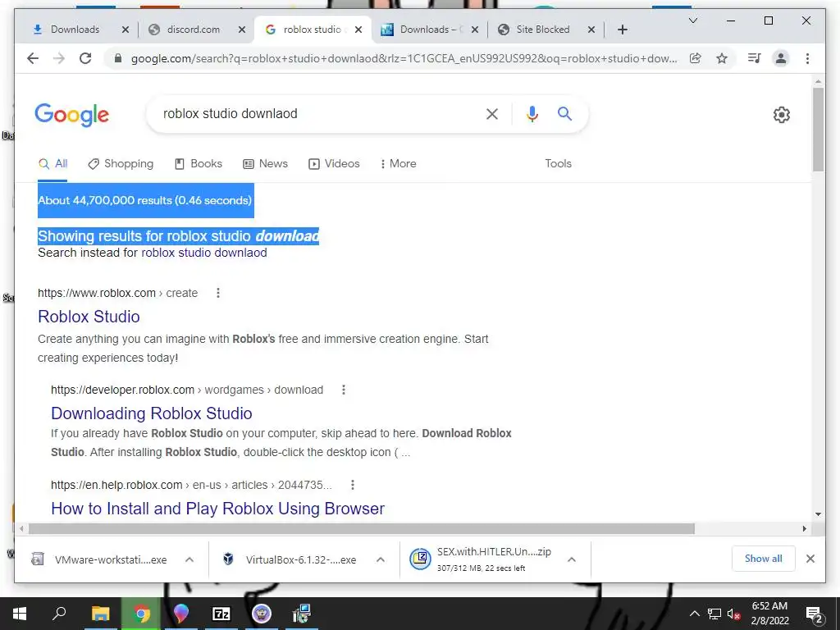The height and width of the screenshot is (630, 840).
Task: Open the tab search dropdown chevron
Action: tap(692, 21)
